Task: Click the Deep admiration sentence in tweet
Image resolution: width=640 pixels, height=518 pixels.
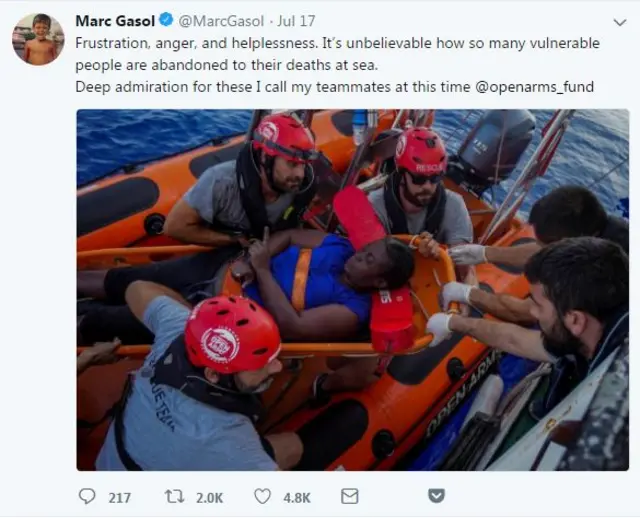Action: 335,87
